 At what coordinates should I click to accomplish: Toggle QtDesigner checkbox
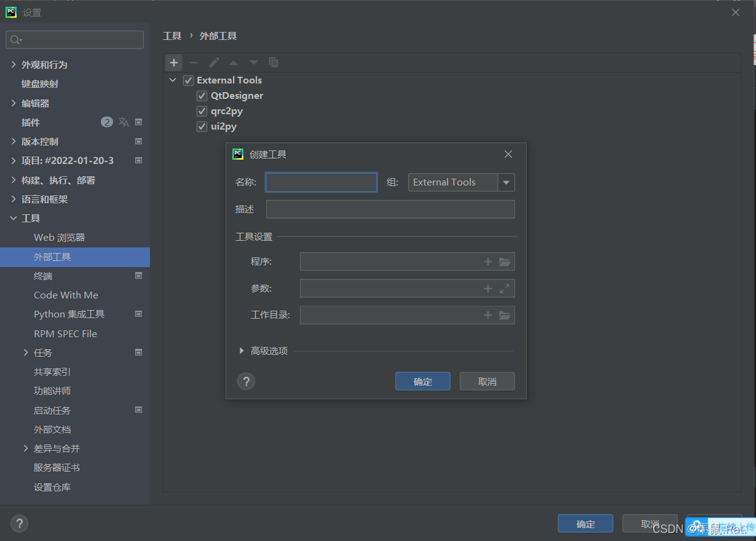point(202,96)
